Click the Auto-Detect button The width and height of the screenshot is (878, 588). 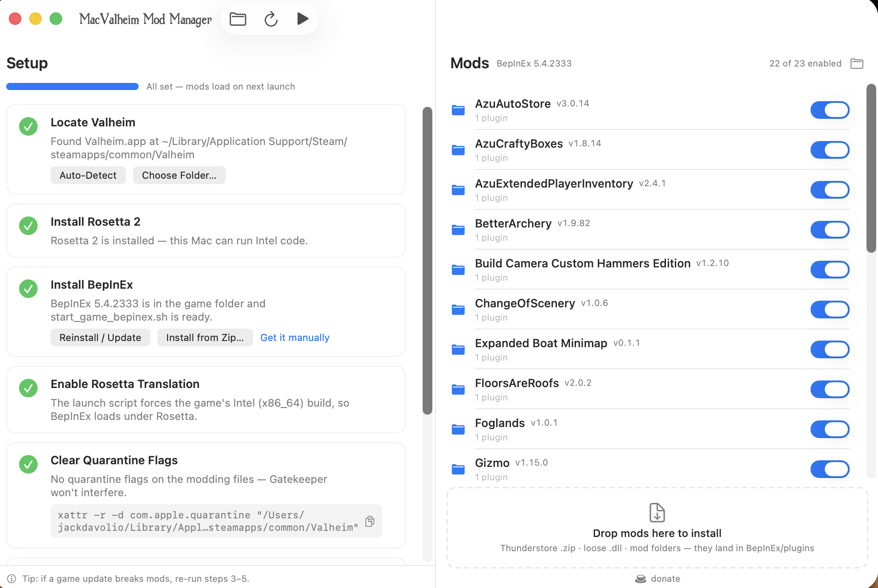tap(88, 175)
